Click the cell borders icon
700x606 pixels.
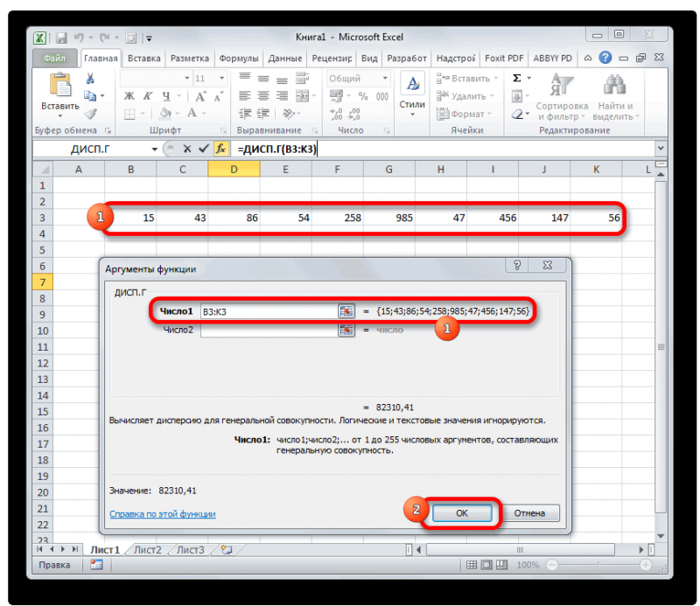tap(129, 115)
